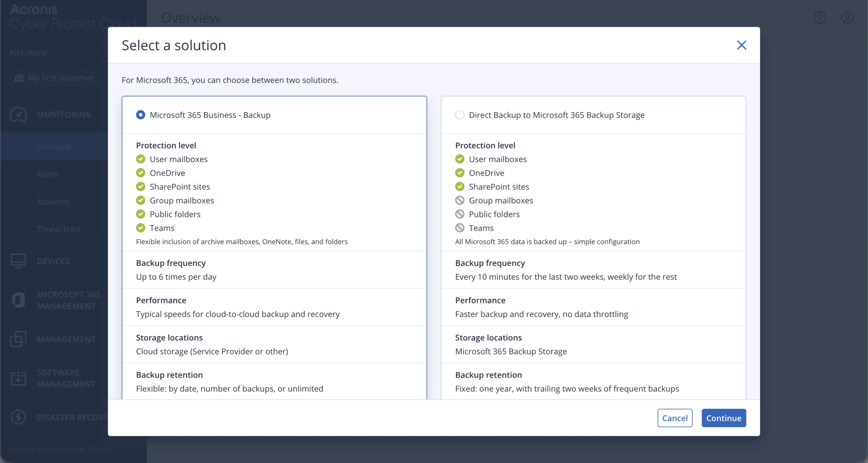
Task: Click the Microsoft 365 Management office icon
Action: 18,300
